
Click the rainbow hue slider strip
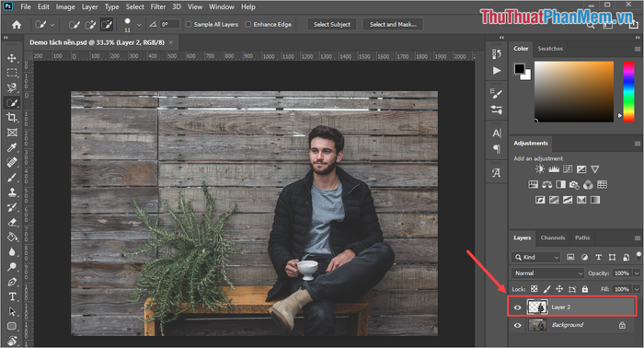tap(628, 91)
